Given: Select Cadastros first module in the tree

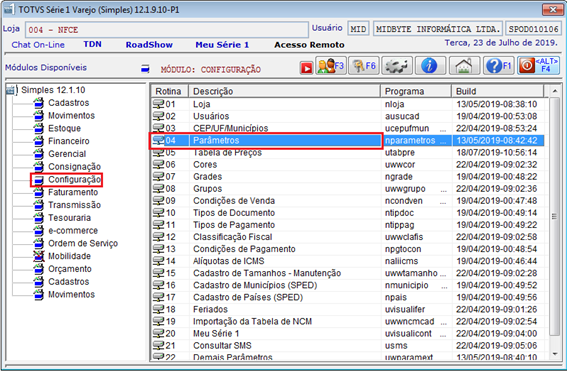Looking at the screenshot, I should (69, 103).
